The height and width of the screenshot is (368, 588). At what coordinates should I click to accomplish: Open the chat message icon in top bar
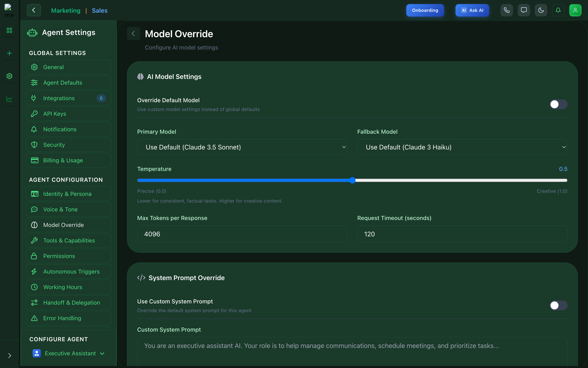coord(524,10)
